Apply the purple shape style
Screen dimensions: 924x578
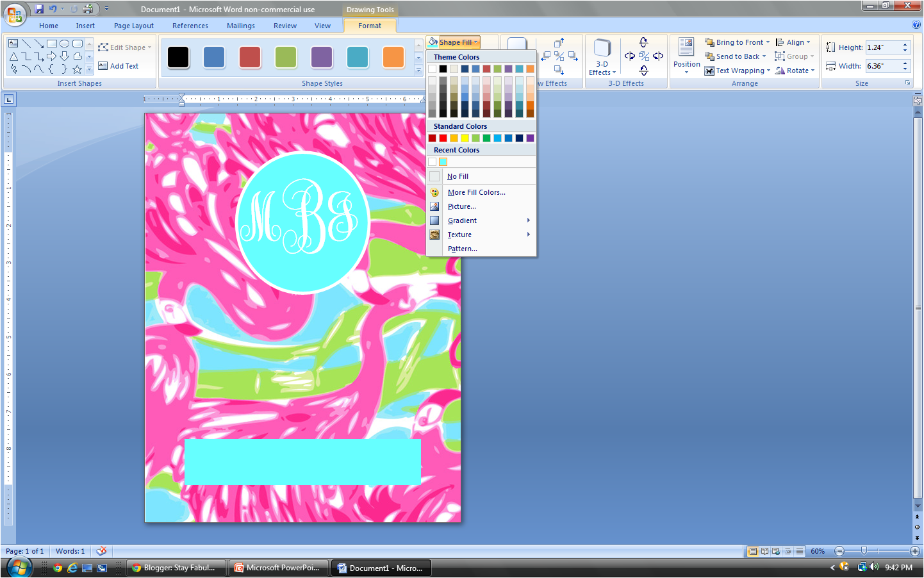pos(322,57)
